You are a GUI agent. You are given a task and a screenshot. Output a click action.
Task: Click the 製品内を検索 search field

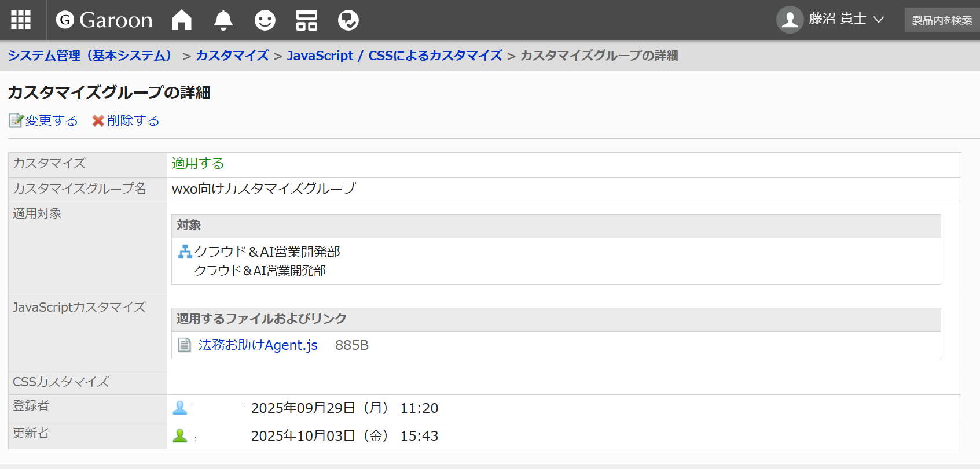click(x=942, y=20)
